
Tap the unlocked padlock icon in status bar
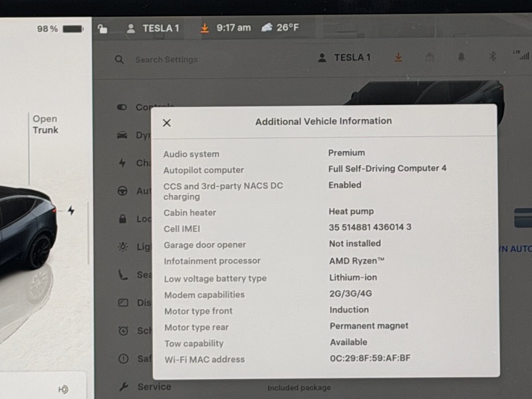(102, 29)
